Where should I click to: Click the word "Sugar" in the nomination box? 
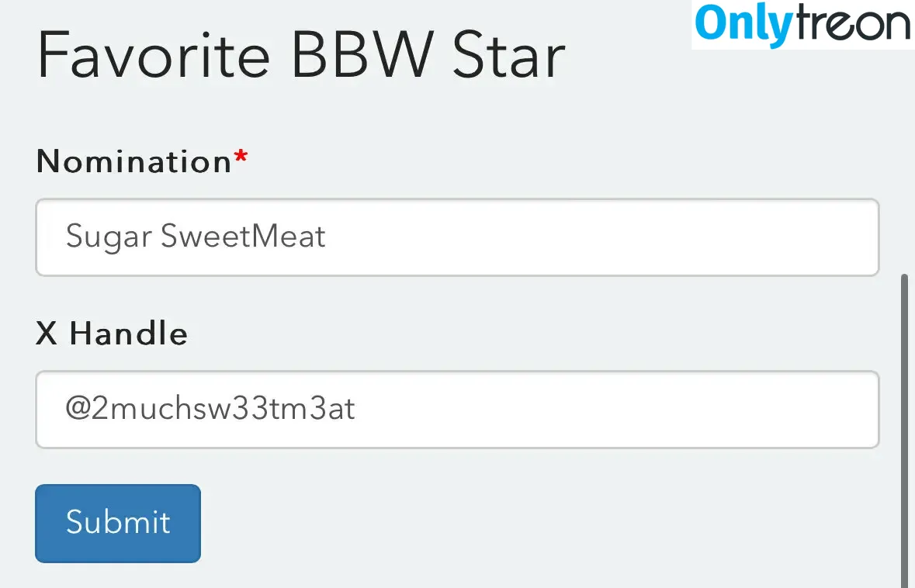[109, 237]
